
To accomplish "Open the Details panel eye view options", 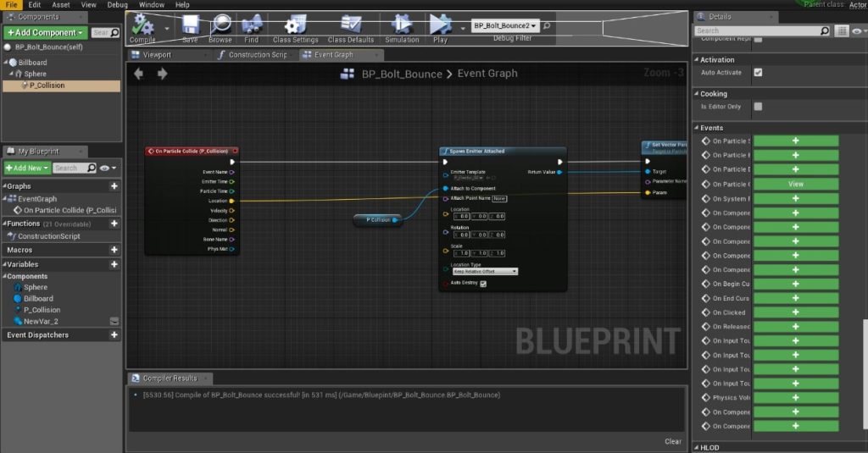I will tap(859, 31).
